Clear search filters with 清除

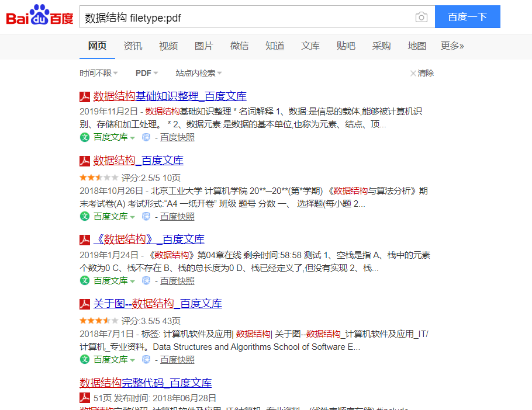point(422,73)
